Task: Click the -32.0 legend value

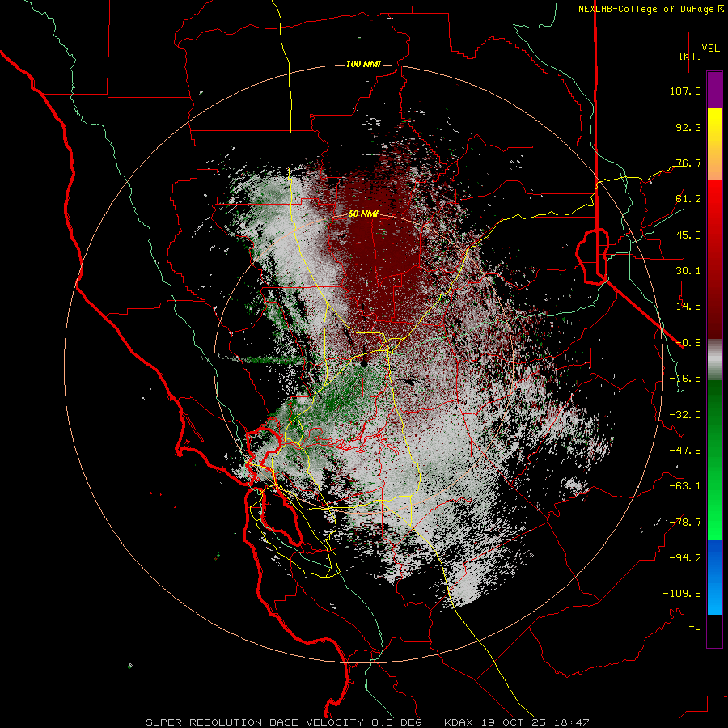Action: click(x=685, y=415)
